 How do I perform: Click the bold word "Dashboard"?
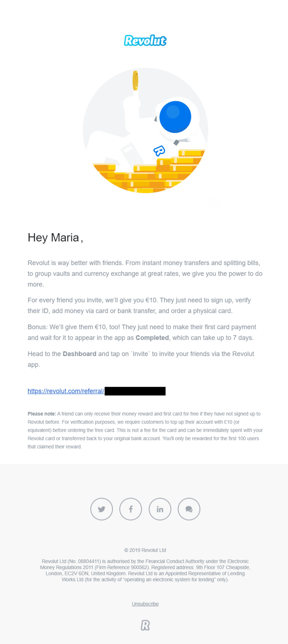pos(79,354)
